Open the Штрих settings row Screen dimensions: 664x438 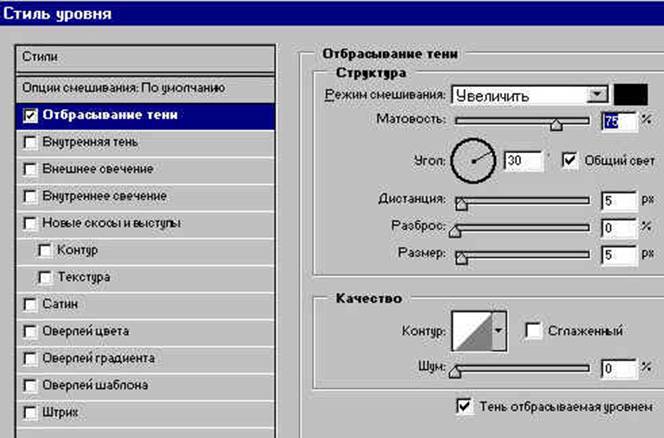[x=145, y=413]
